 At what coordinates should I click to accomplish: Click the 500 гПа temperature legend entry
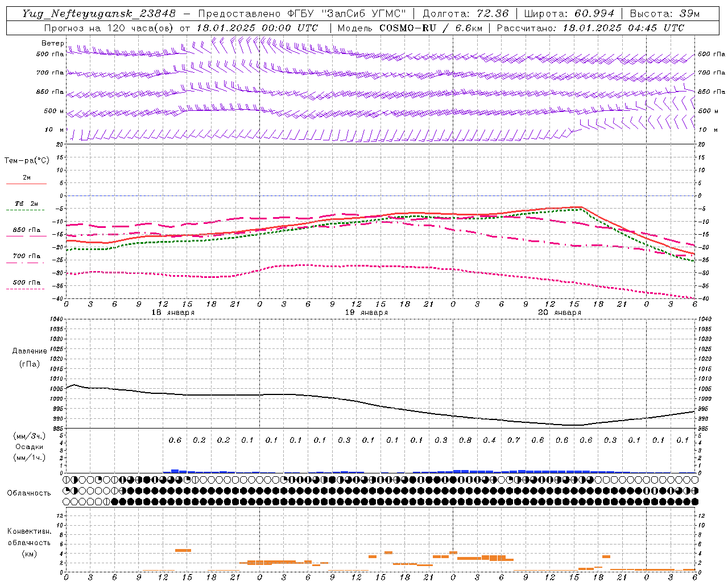(26, 285)
